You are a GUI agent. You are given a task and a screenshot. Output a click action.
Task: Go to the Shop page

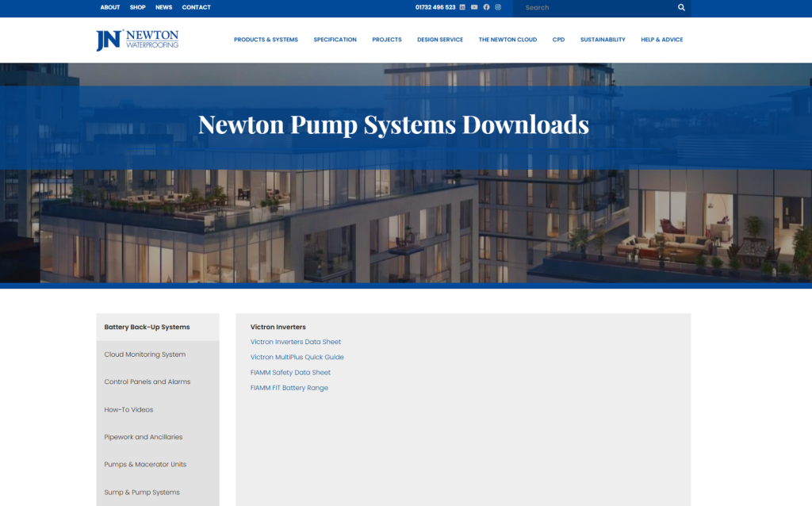click(x=138, y=7)
